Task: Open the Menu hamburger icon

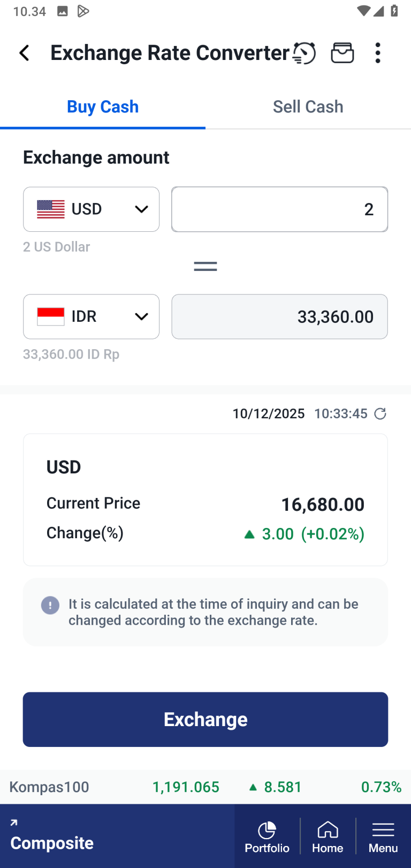Action: [383, 837]
